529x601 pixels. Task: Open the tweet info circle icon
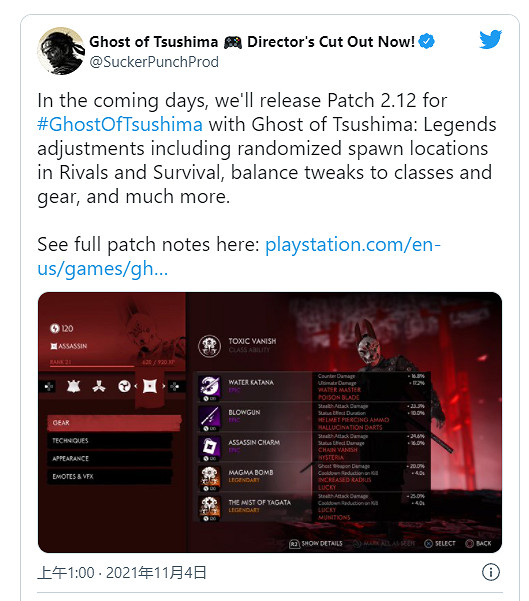[x=491, y=572]
